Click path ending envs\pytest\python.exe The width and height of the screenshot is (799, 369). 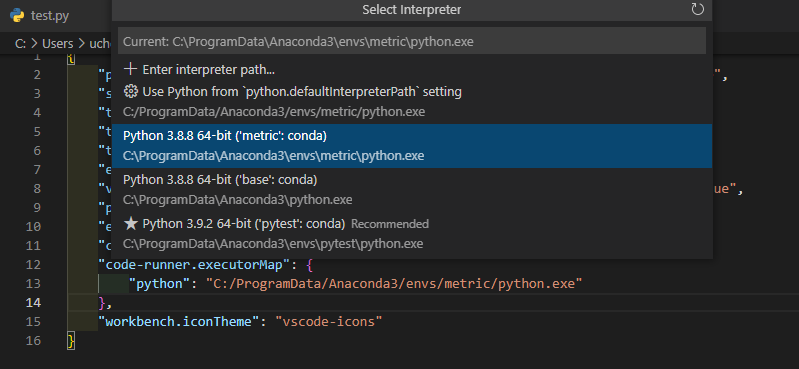pyautogui.click(x=273, y=244)
